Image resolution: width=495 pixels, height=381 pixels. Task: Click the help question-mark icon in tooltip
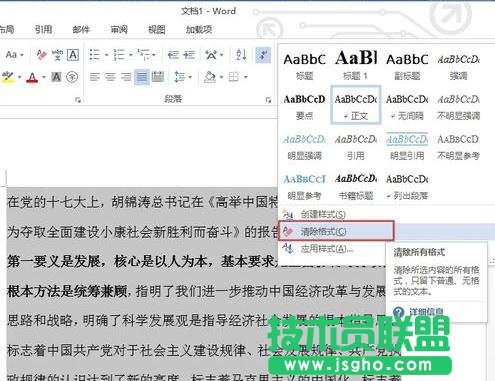tap(398, 312)
